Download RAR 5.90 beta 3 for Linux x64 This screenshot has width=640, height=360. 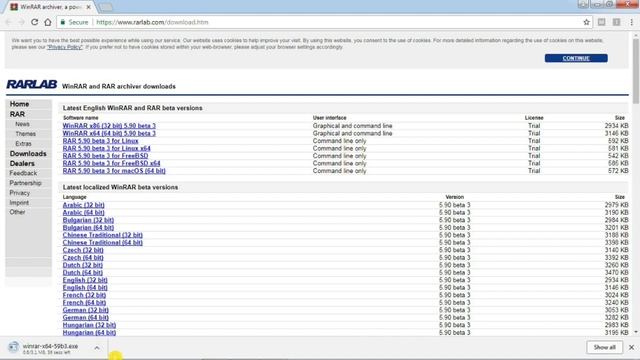tap(107, 148)
